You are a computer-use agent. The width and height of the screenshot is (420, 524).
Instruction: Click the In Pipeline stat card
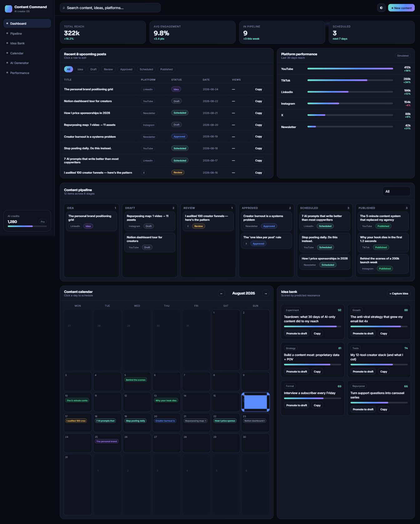[282, 32]
